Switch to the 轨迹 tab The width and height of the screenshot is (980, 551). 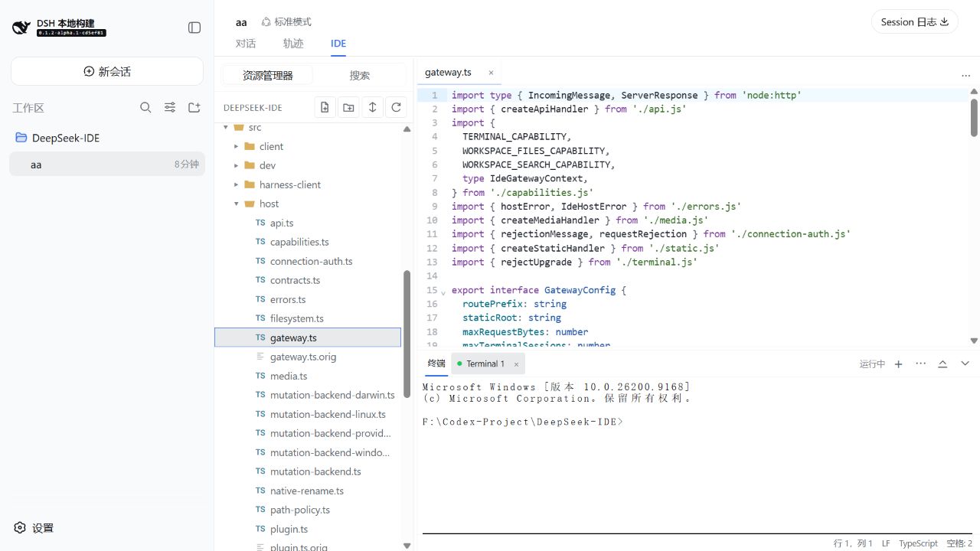click(293, 44)
